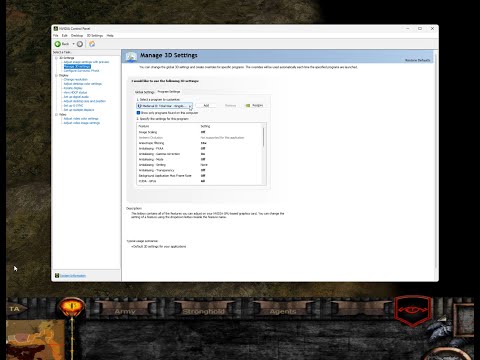The image size is (480, 360).
Task: Collapse the 3D Settings tree node
Action: (56, 58)
